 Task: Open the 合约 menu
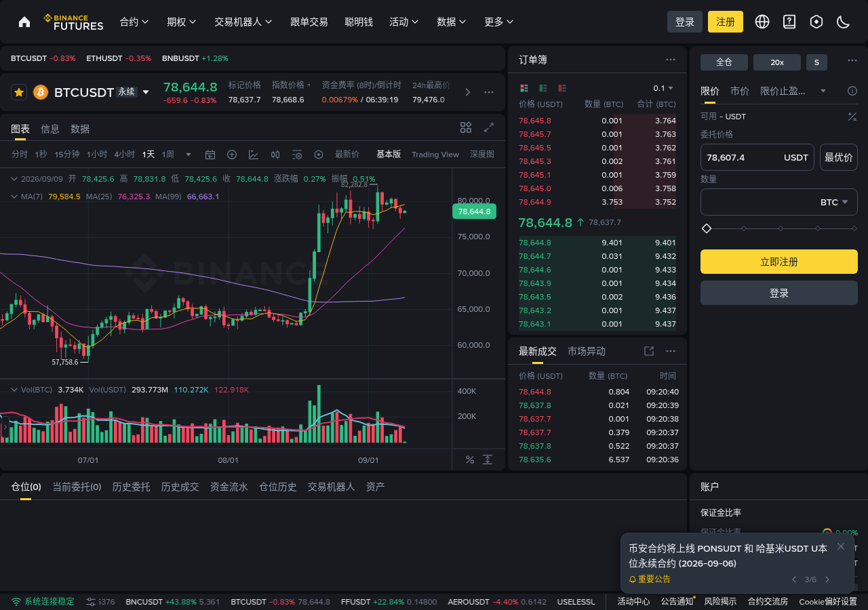[134, 22]
